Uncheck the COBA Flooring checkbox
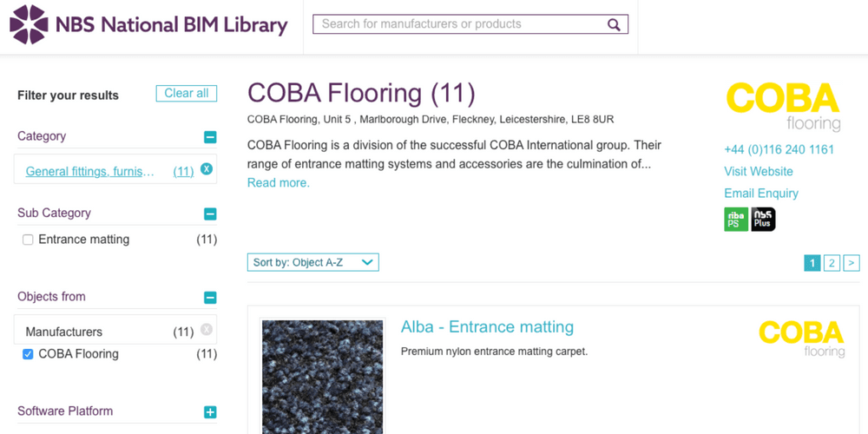868x434 pixels. (28, 354)
